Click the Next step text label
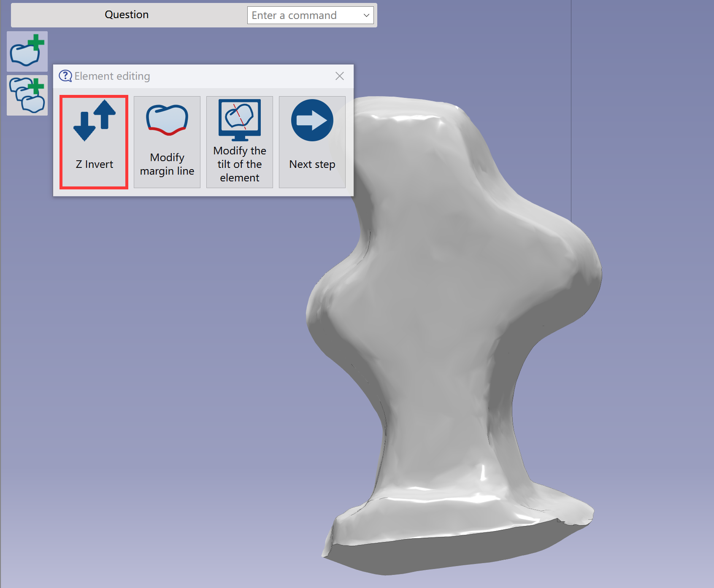714x588 pixels. tap(312, 164)
